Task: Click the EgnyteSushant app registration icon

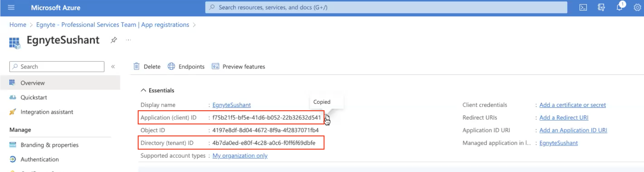Action: [x=15, y=43]
